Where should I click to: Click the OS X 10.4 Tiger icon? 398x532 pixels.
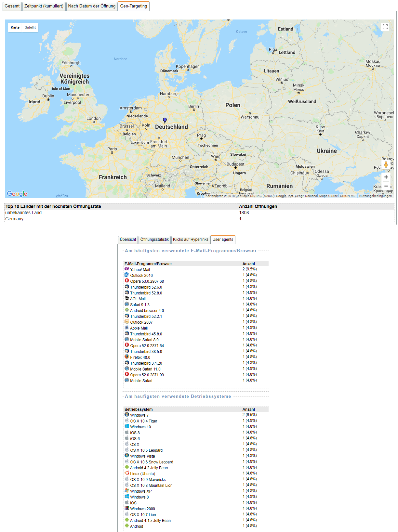tap(127, 421)
